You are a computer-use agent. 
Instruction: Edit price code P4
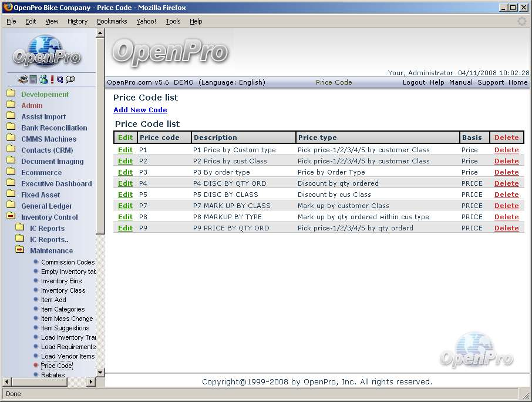(x=125, y=183)
